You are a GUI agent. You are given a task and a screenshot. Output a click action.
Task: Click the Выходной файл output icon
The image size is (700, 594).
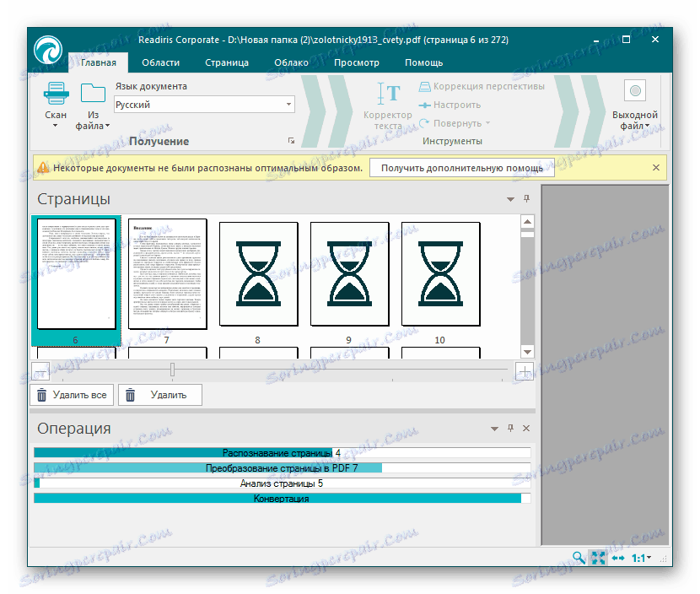[x=635, y=91]
